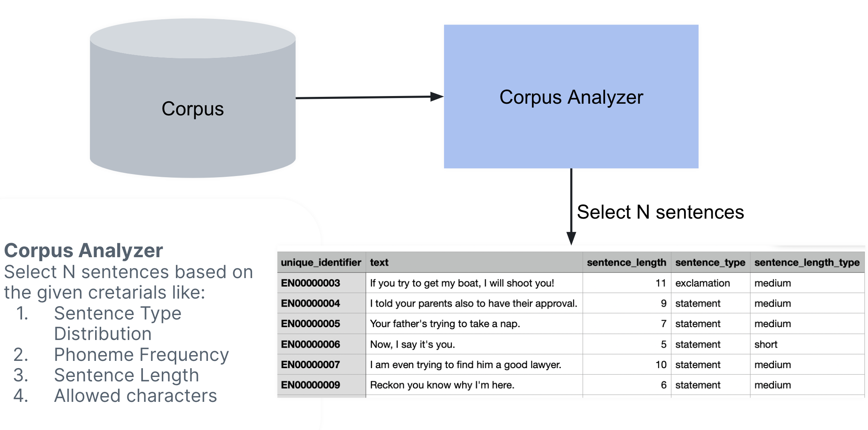868x430 pixels.
Task: Select the 'short' sentence length type cell
Action: click(807, 344)
